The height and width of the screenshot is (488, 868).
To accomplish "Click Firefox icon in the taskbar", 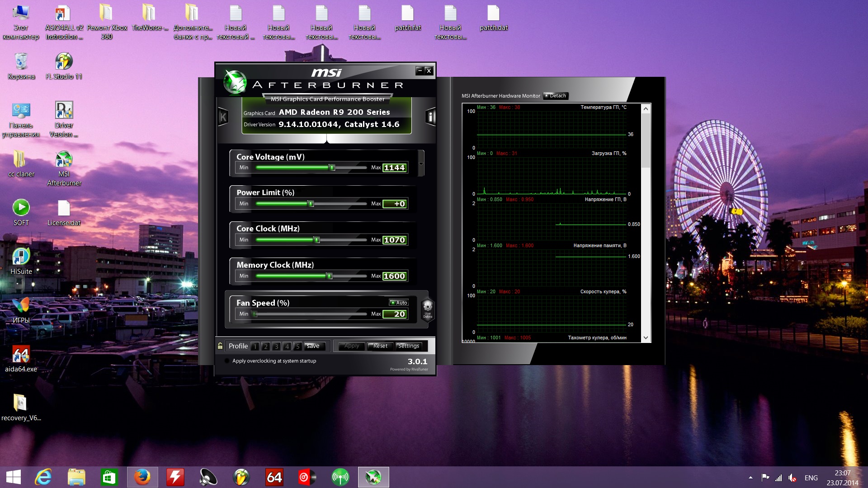I will point(142,477).
